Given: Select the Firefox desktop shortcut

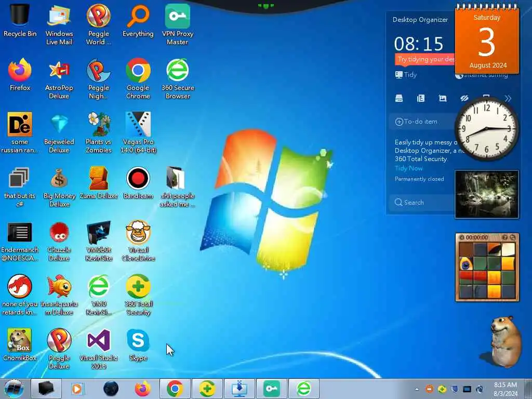Looking at the screenshot, I should (x=20, y=75).
